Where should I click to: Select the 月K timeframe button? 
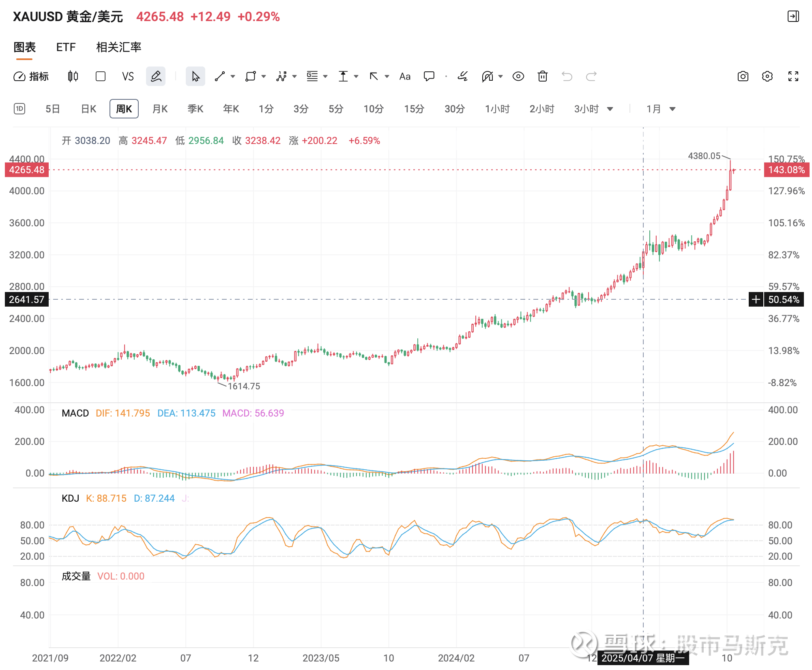coord(160,109)
